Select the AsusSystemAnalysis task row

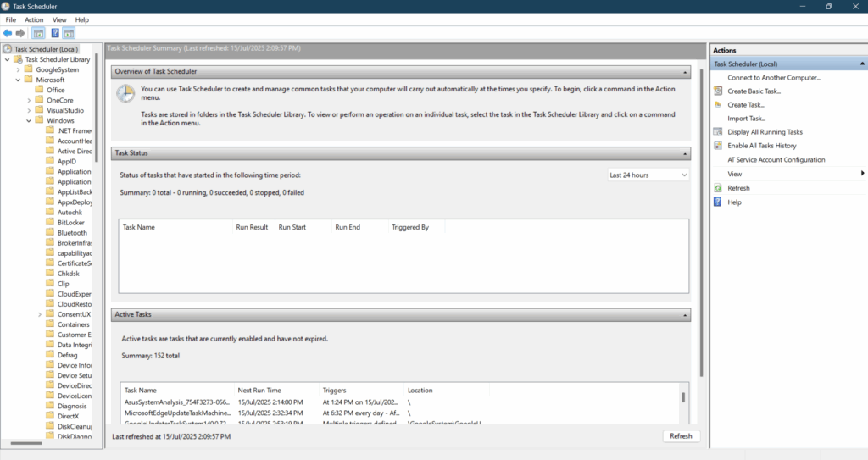(400, 402)
